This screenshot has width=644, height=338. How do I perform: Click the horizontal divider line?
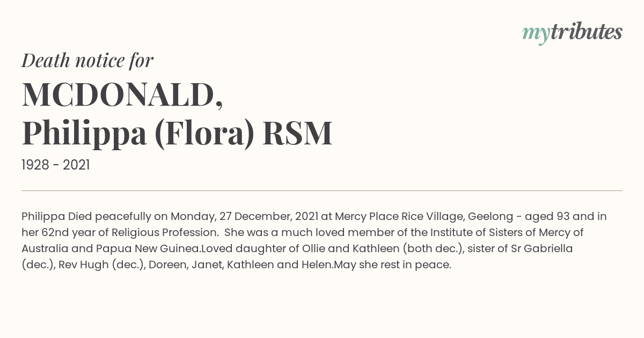coord(322,190)
